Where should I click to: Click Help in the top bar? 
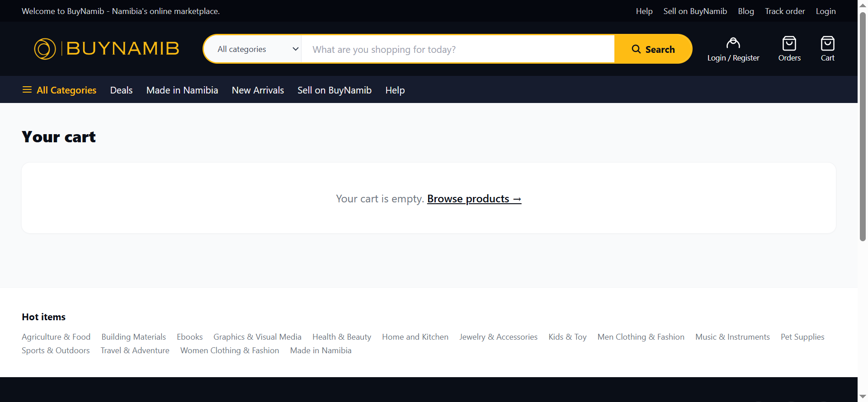644,11
